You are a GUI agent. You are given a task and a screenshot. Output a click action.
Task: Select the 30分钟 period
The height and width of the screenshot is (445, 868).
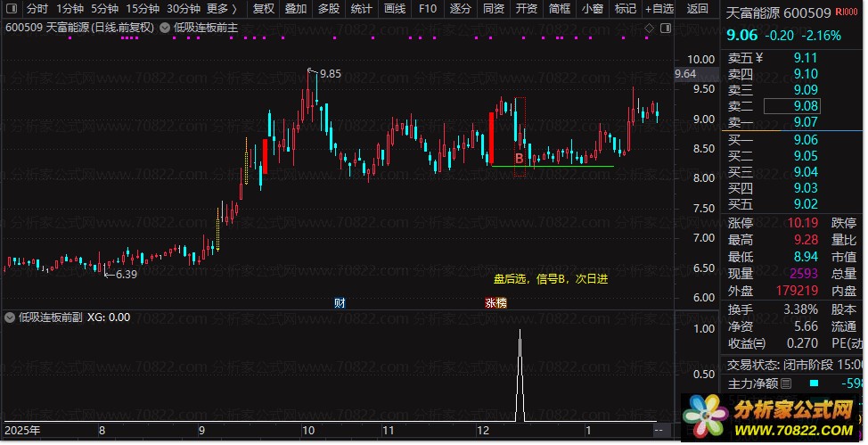(184, 9)
